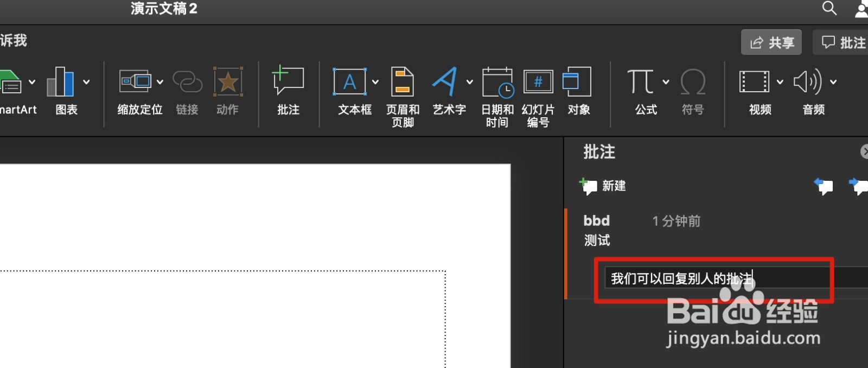Click the 缩放定位 zoom icon

[135, 81]
